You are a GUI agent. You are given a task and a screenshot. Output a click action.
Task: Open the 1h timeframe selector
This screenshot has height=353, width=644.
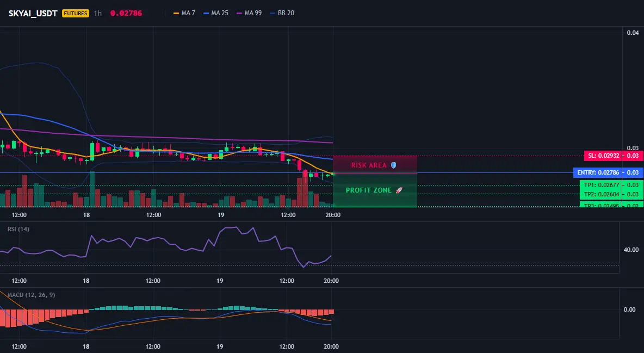point(98,13)
